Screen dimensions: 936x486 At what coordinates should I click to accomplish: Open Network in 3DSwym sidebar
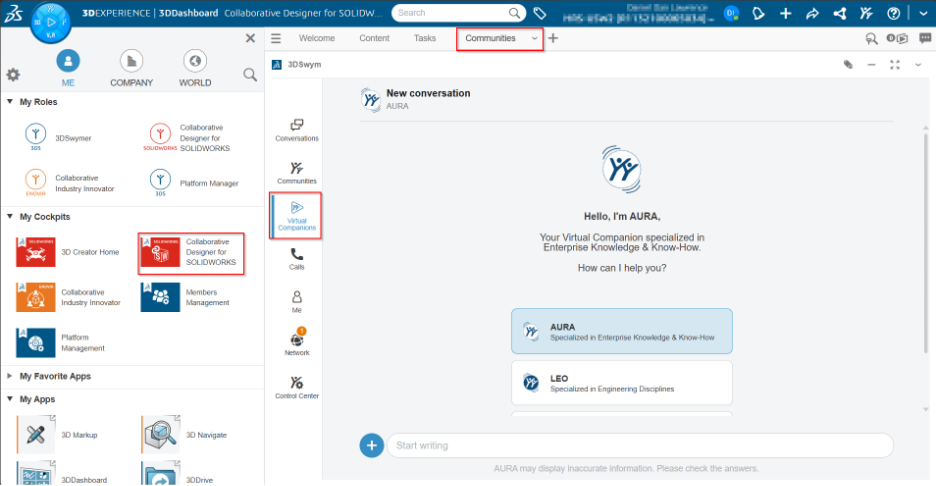pyautogui.click(x=297, y=342)
